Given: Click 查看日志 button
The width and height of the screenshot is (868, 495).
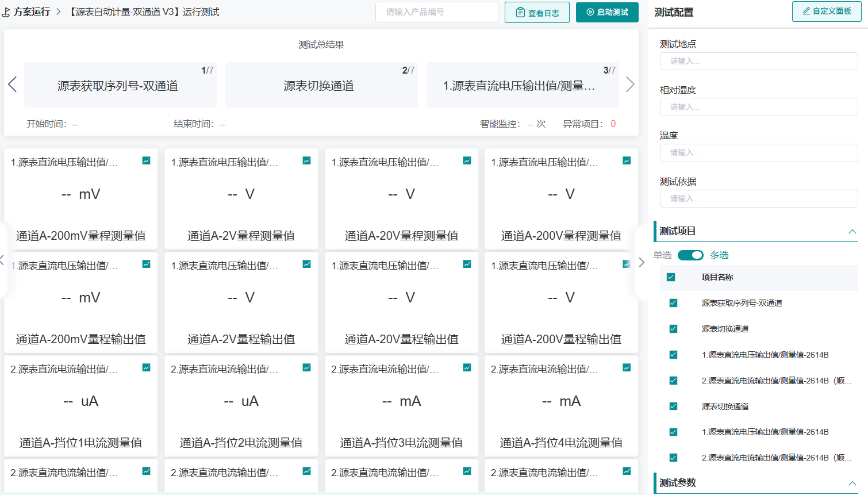Looking at the screenshot, I should pyautogui.click(x=537, y=12).
